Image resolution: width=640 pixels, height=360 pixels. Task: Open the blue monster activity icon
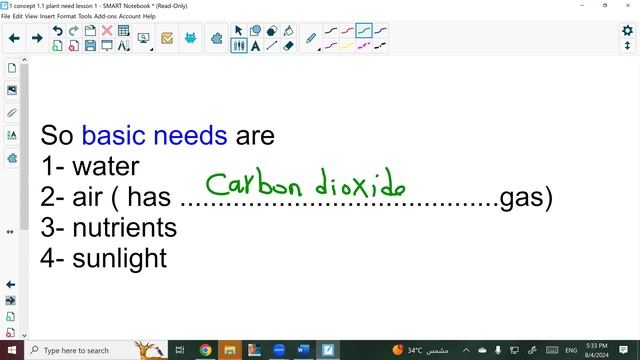click(x=190, y=38)
